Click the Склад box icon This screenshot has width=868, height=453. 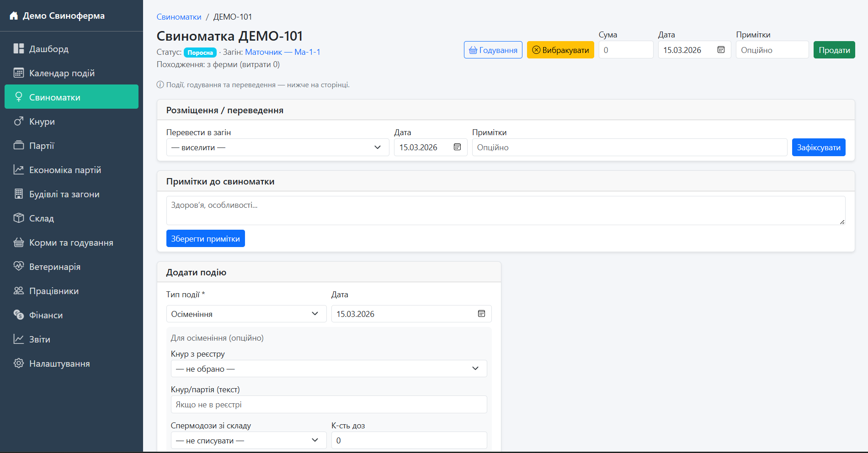[x=18, y=218]
